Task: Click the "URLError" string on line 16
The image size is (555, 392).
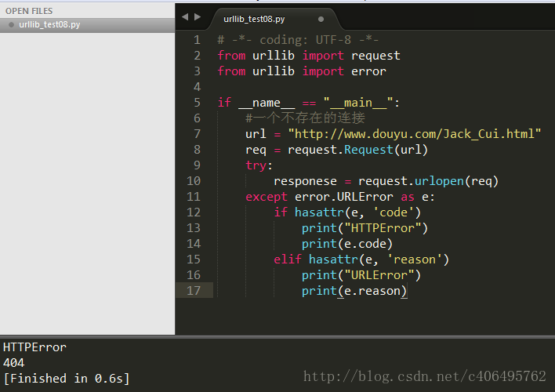Action: [x=379, y=275]
